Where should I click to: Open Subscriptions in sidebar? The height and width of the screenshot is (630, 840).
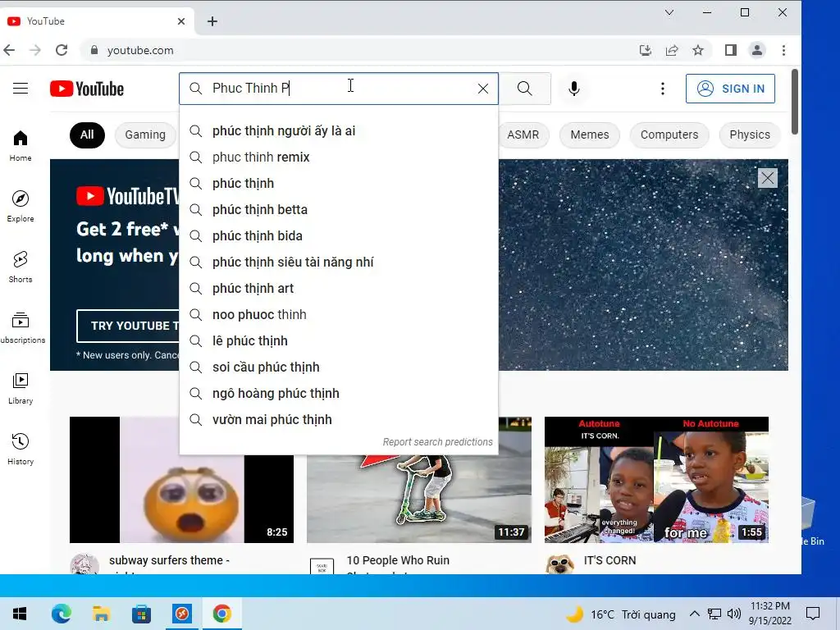click(x=21, y=328)
